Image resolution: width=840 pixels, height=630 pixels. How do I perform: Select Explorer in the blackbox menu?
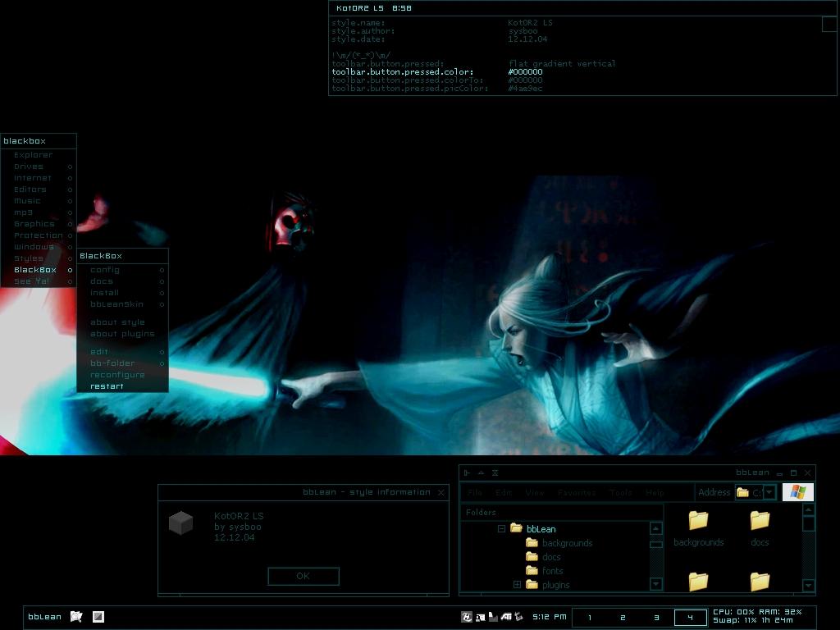point(39,155)
